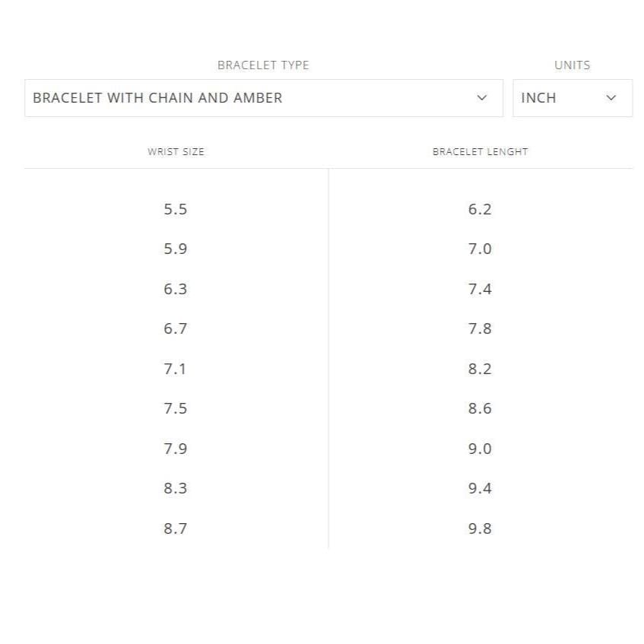Open the Bracelet Type dropdown
The height and width of the screenshot is (644, 644).
tap(264, 98)
